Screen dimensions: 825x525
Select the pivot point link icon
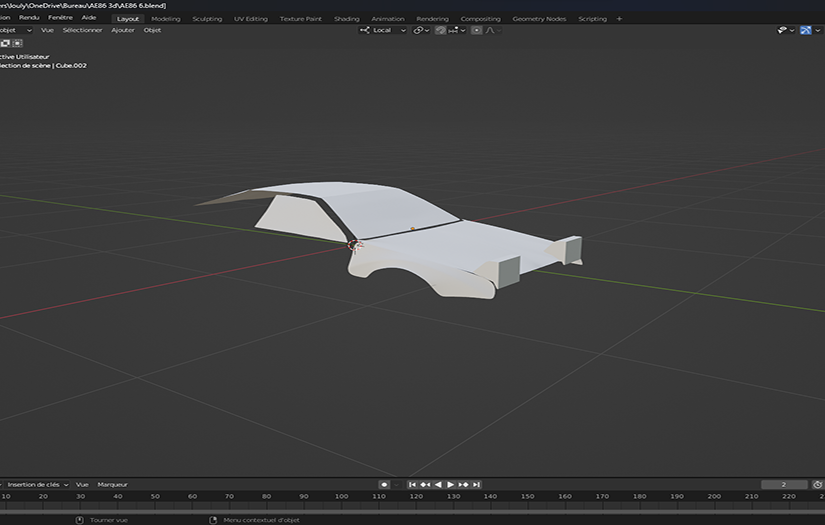click(x=418, y=31)
